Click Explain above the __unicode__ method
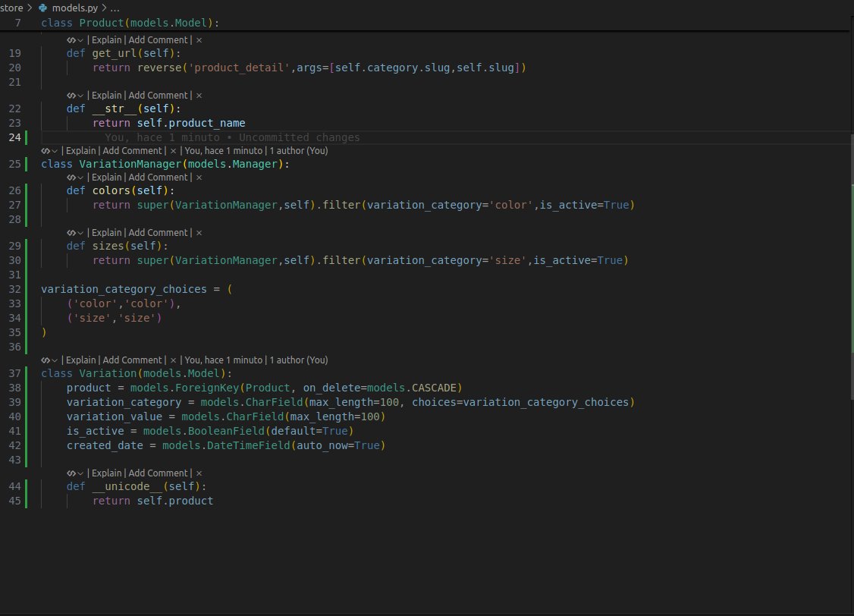The height and width of the screenshot is (616, 854). point(106,473)
